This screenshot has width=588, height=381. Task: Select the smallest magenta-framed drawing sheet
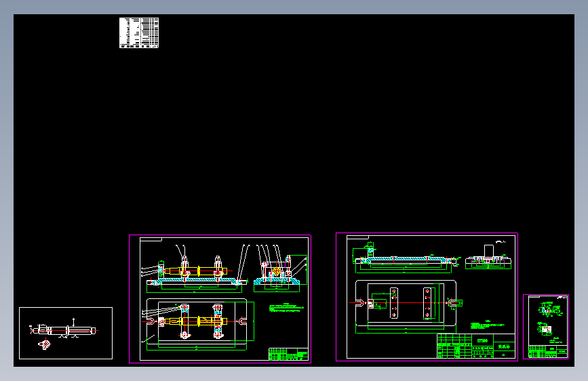[546, 327]
